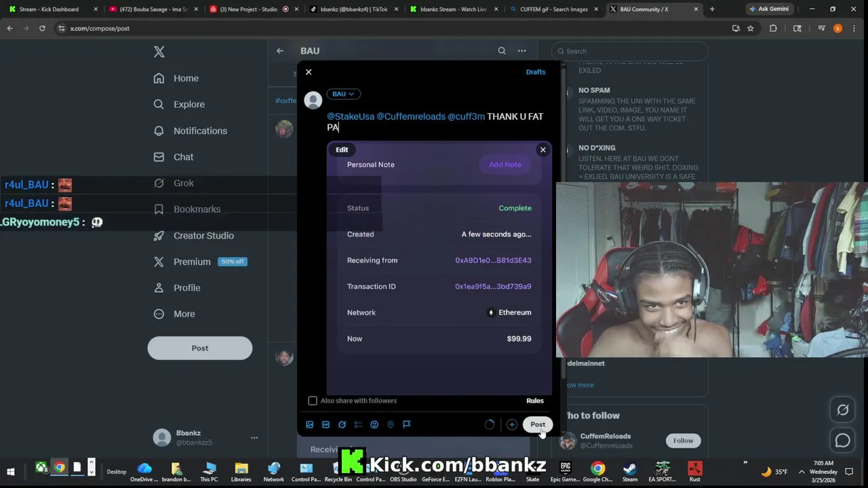Click the Grok enhance icon in composer toolbar
Image resolution: width=868 pixels, height=488 pixels.
click(x=342, y=424)
